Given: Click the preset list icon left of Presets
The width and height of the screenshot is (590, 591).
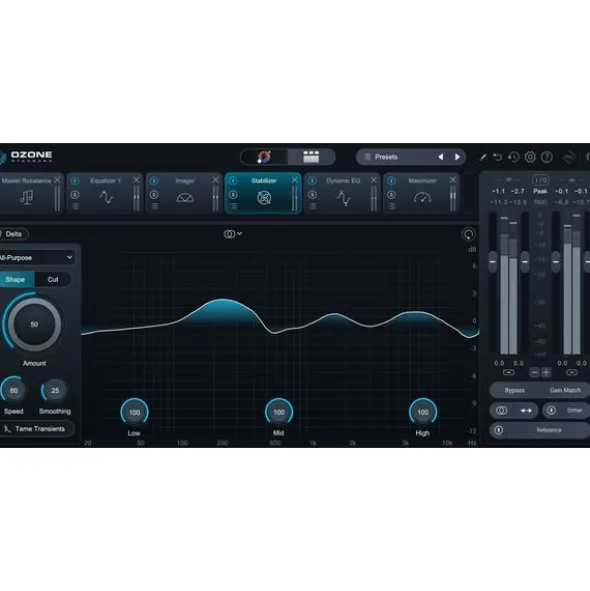Looking at the screenshot, I should tap(368, 157).
